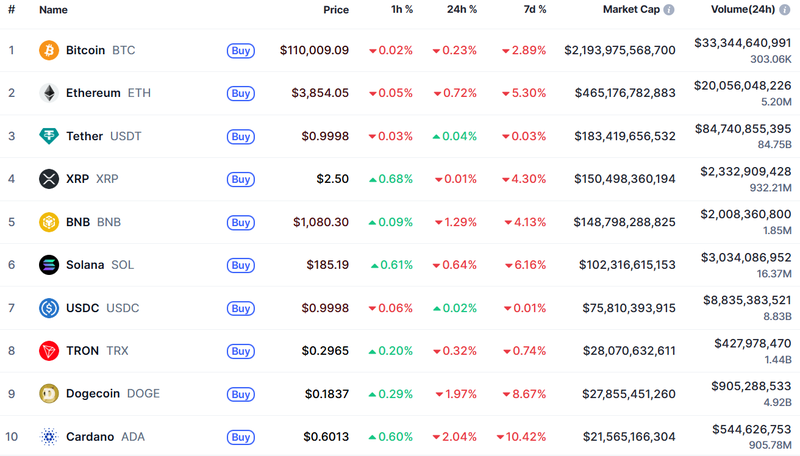Sort by the Name column header
Image resolution: width=800 pixels, height=456 pixels.
click(53, 10)
